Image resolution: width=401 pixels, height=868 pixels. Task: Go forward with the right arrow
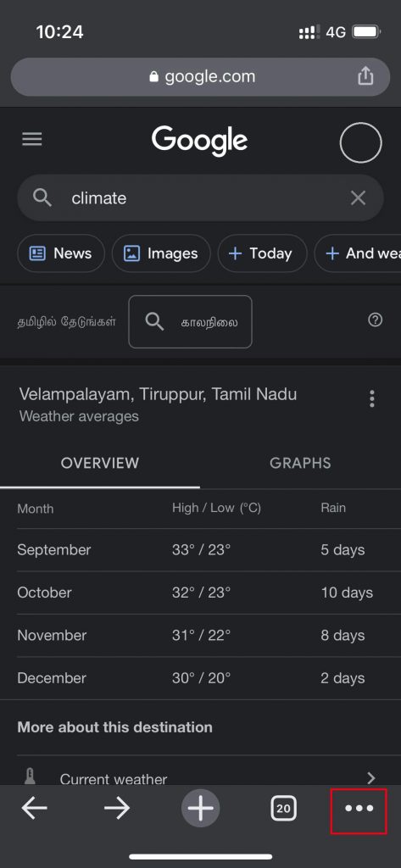(117, 808)
